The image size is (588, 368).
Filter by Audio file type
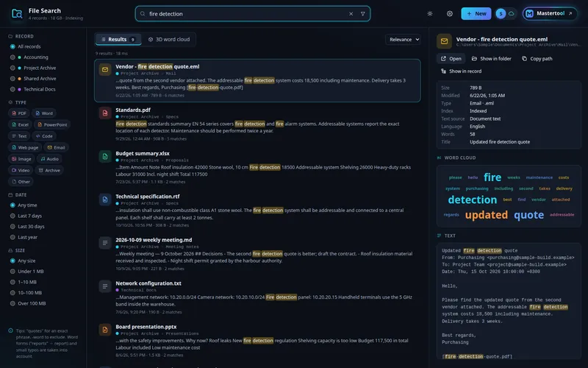click(49, 159)
